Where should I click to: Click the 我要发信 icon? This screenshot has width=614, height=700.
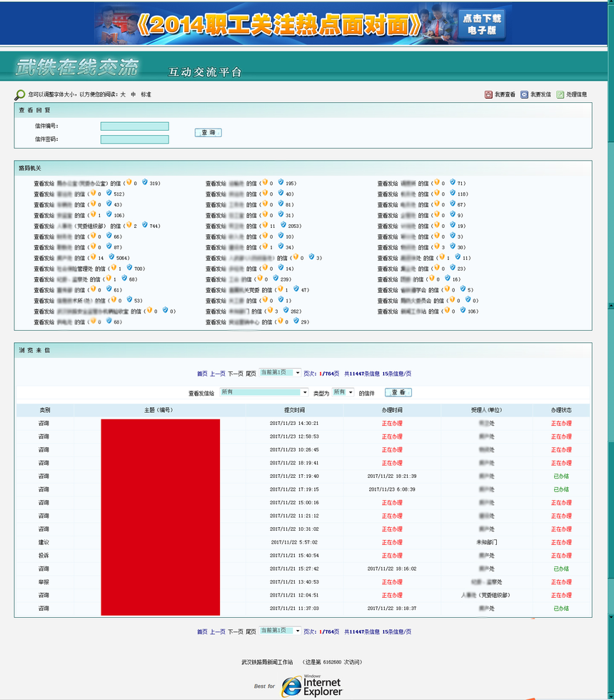524,94
